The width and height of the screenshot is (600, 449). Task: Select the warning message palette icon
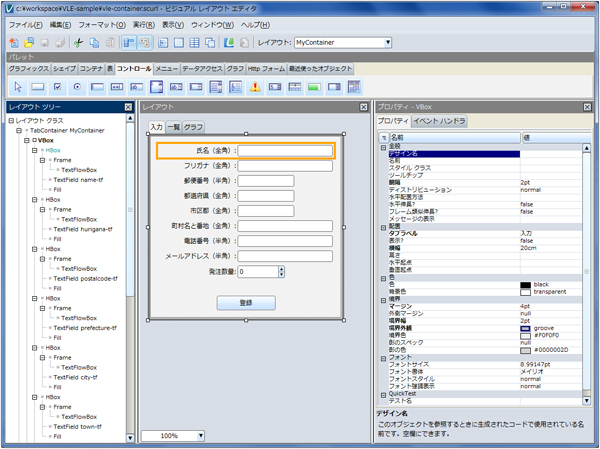tap(255, 87)
